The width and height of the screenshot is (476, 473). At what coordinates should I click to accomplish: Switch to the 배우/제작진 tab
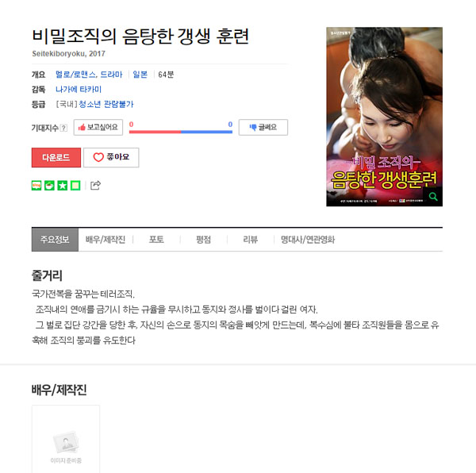[106, 240]
